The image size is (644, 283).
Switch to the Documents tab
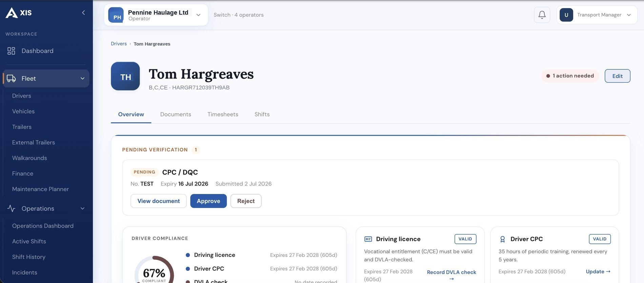point(176,114)
